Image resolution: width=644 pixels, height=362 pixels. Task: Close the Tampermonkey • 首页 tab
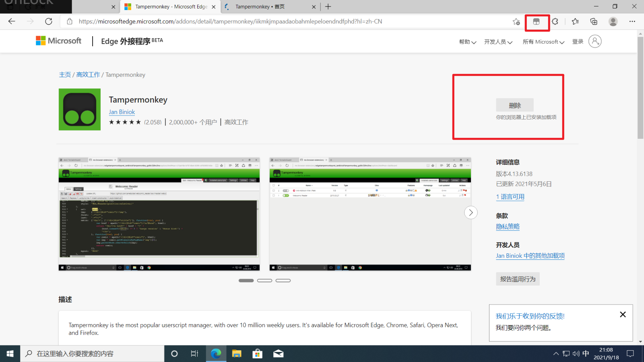pyautogui.click(x=314, y=7)
